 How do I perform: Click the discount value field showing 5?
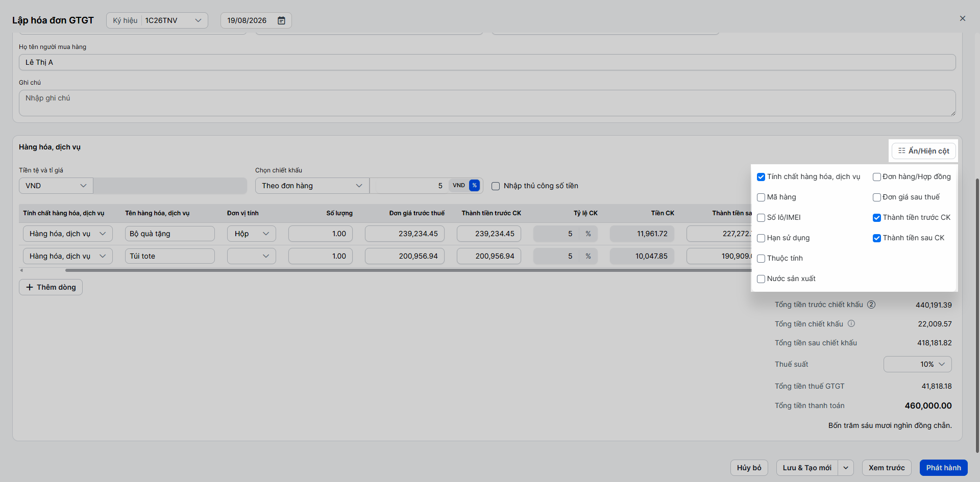[x=408, y=186]
